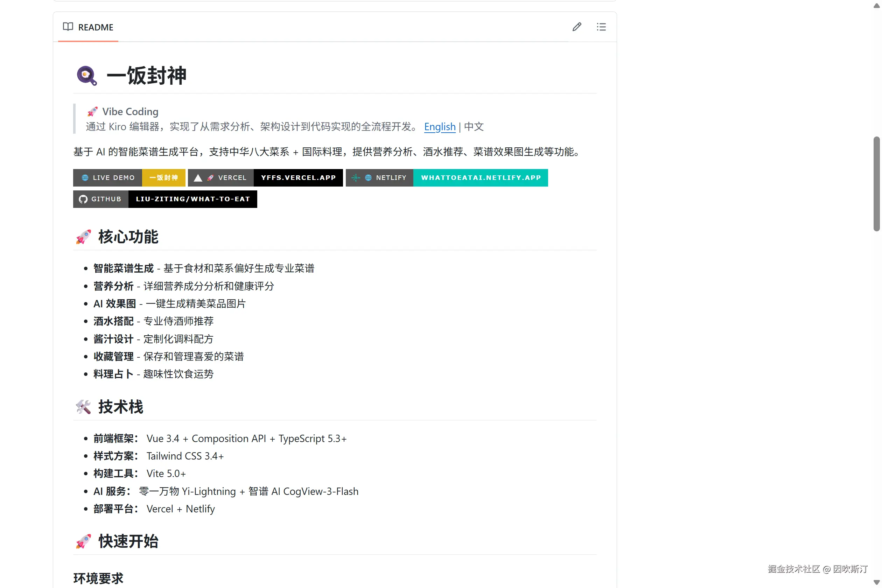882x588 pixels.
Task: Select the README tab
Action: point(89,27)
